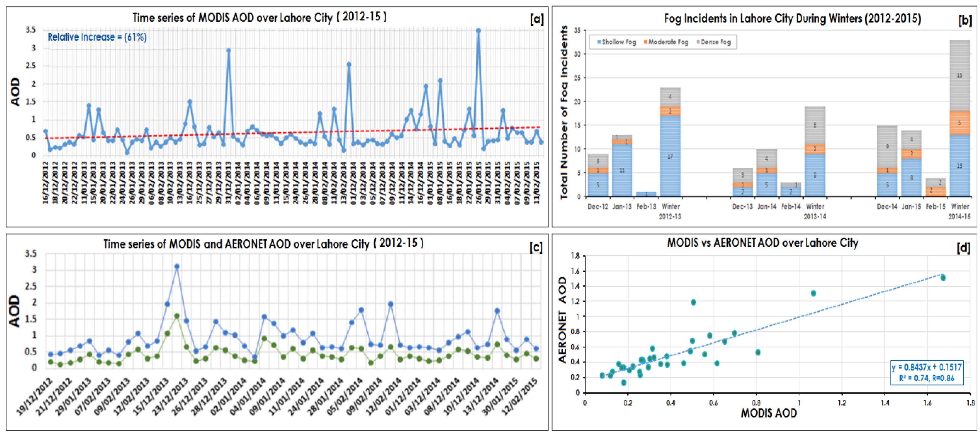The width and height of the screenshot is (980, 435).
Task: Click the 'Relative Increase = (61%)' annotation
Action: point(97,37)
